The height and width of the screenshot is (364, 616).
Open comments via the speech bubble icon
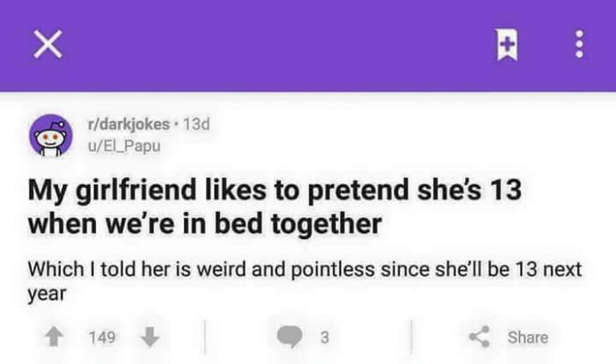290,337
